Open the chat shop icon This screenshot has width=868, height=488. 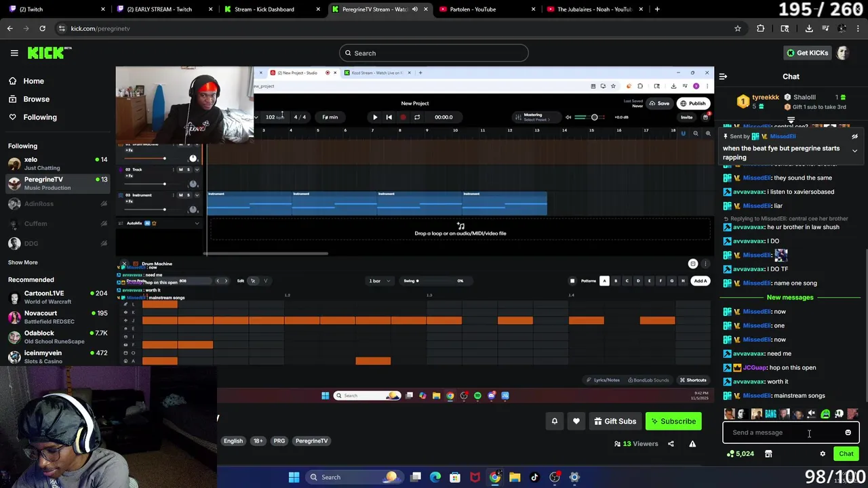768,454
